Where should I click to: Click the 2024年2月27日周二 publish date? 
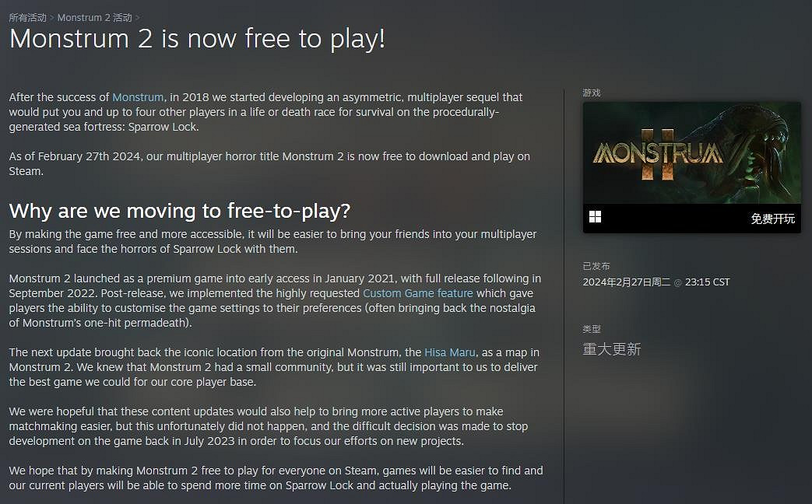point(627,282)
